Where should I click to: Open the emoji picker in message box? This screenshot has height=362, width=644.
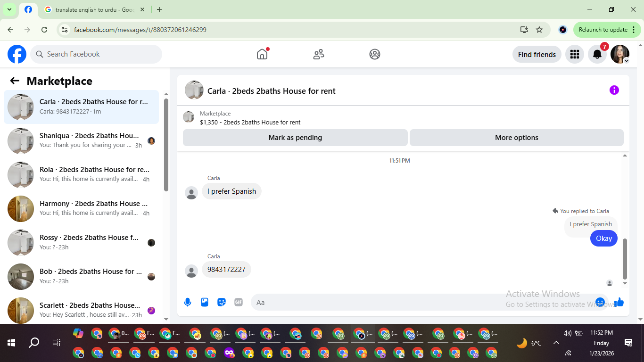(x=600, y=302)
